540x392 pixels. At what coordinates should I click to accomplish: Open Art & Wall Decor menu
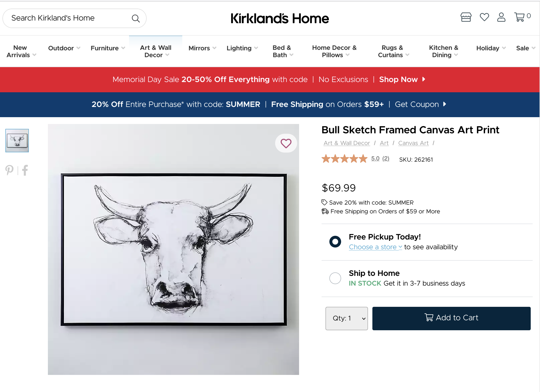click(x=155, y=51)
